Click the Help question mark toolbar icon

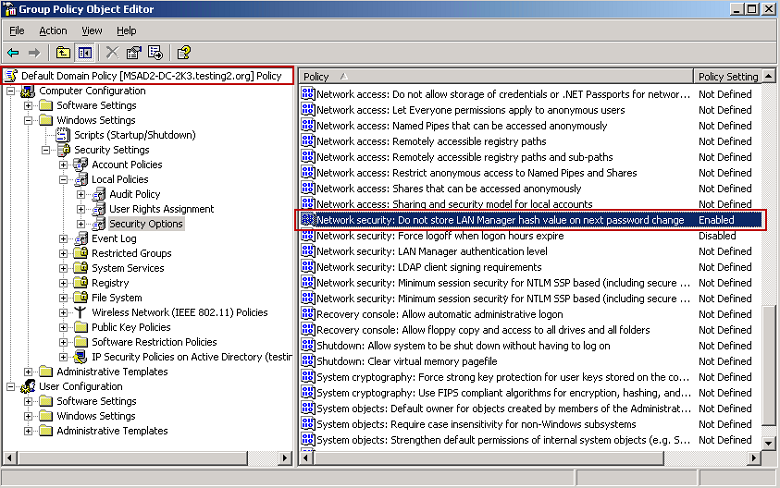point(184,52)
